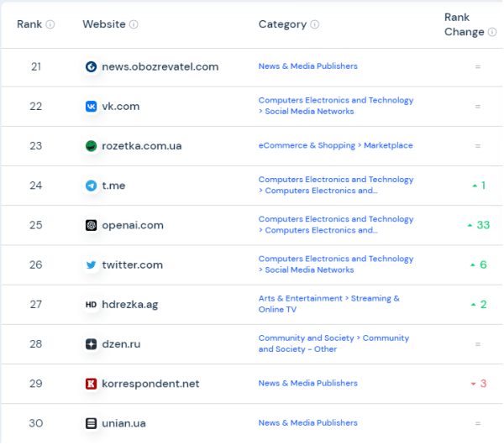This screenshot has height=445, width=504.
Task: Select Community and Society category for dzen.ru
Action: click(x=333, y=343)
